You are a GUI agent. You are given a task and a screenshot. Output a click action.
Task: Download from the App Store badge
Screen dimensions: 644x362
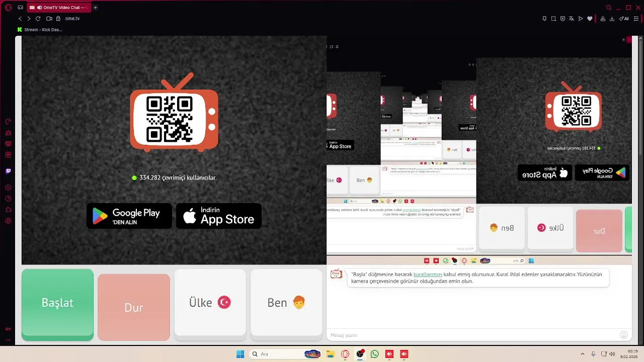coord(219,216)
